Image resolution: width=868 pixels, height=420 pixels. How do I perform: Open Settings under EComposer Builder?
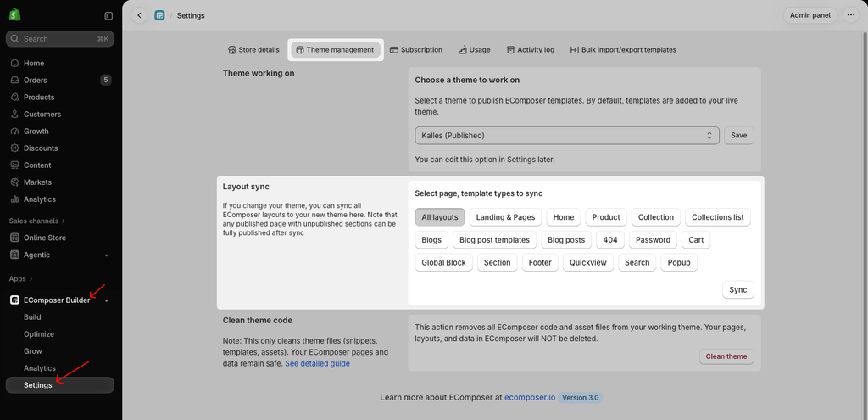click(60, 385)
